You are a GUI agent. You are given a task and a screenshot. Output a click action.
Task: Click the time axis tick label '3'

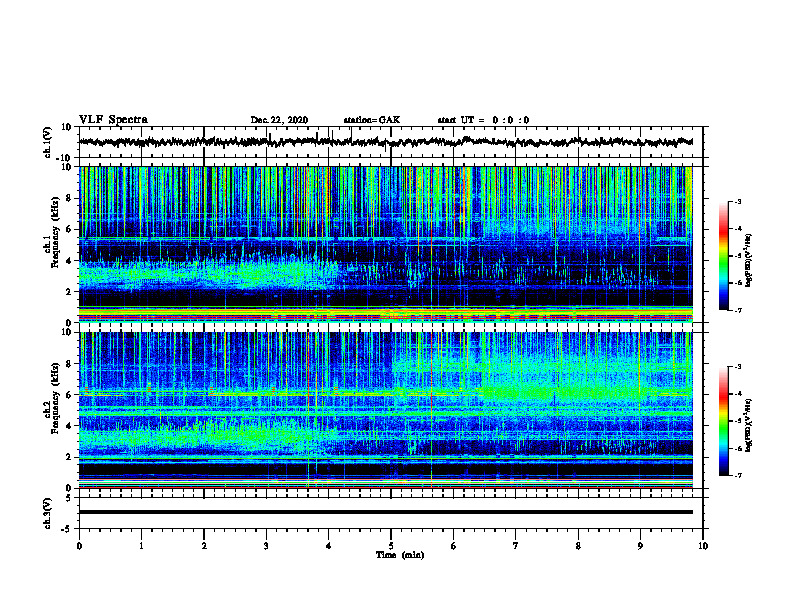(x=266, y=546)
